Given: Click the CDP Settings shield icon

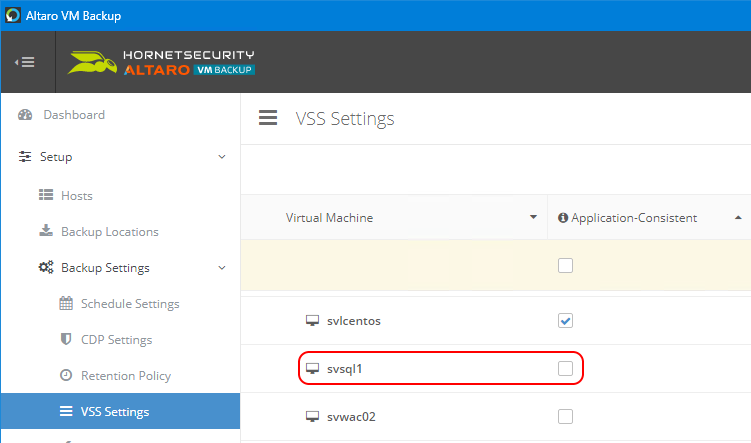Looking at the screenshot, I should (x=66, y=339).
